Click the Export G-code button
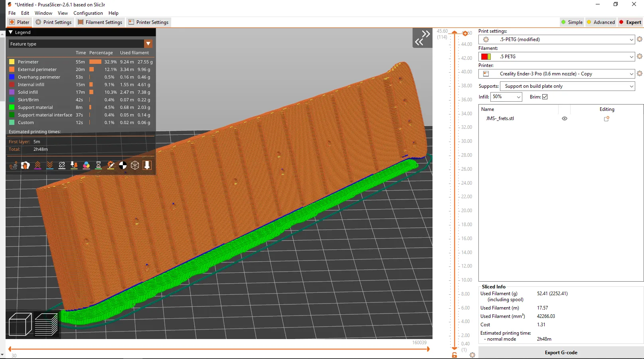 [561, 353]
